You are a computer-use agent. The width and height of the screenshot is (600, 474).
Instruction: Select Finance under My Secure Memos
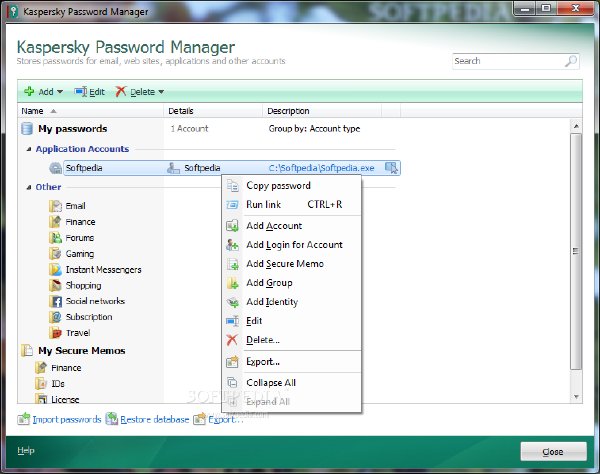coord(66,368)
